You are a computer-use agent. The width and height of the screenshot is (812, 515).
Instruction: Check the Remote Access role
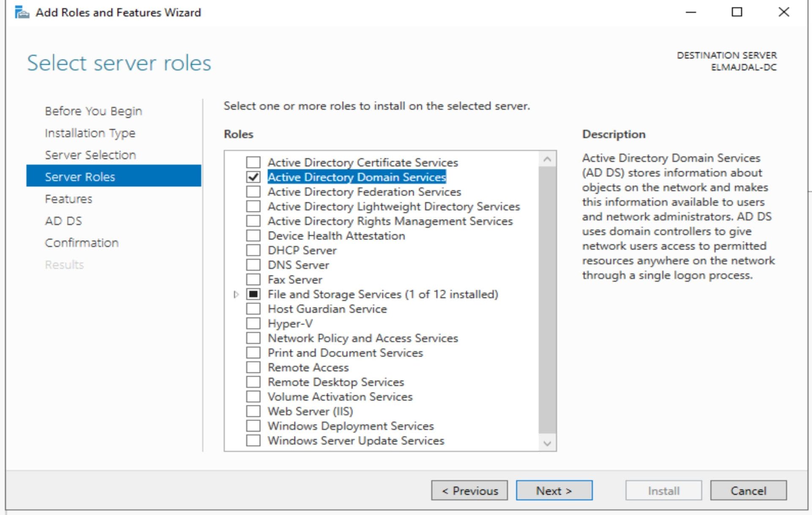click(253, 367)
